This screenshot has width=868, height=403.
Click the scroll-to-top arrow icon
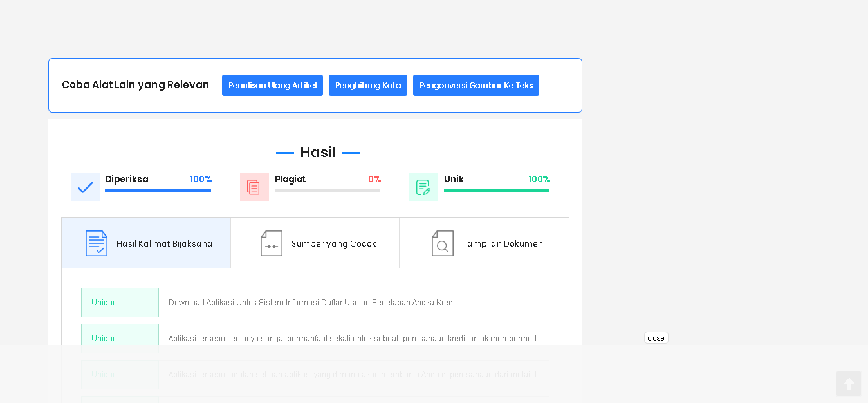click(849, 384)
